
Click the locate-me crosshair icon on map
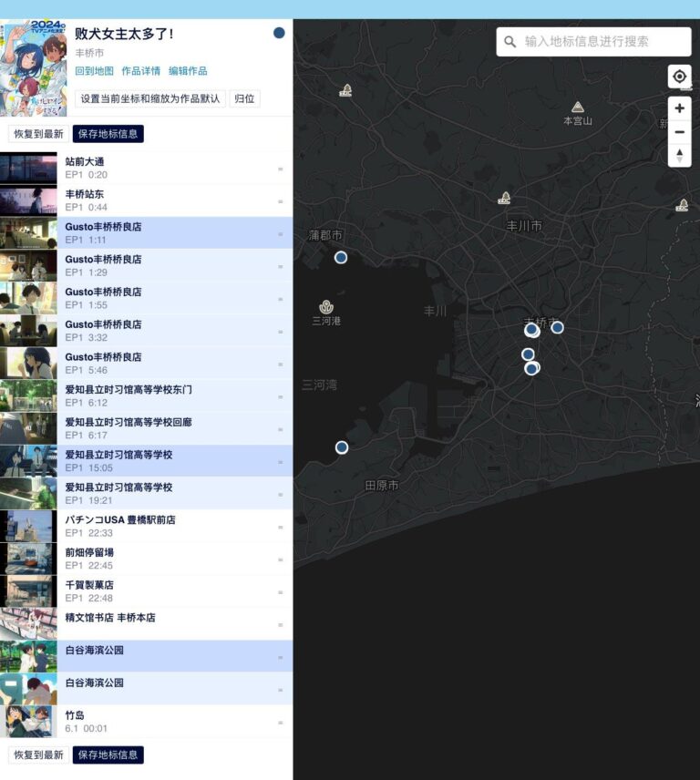point(679,77)
